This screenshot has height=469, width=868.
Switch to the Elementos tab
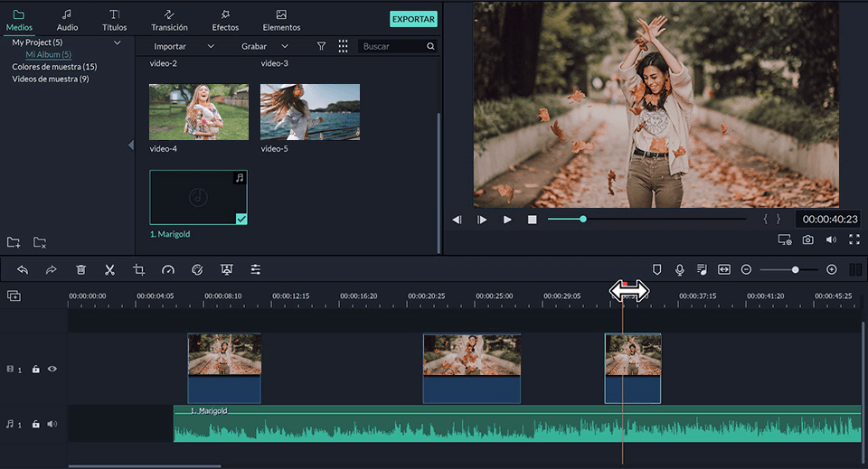pyautogui.click(x=281, y=21)
